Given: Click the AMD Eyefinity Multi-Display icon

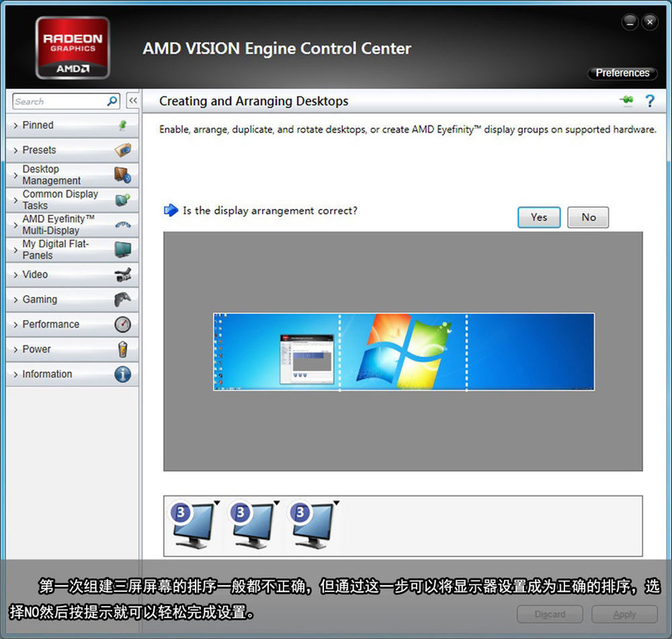Looking at the screenshot, I should pyautogui.click(x=123, y=224).
